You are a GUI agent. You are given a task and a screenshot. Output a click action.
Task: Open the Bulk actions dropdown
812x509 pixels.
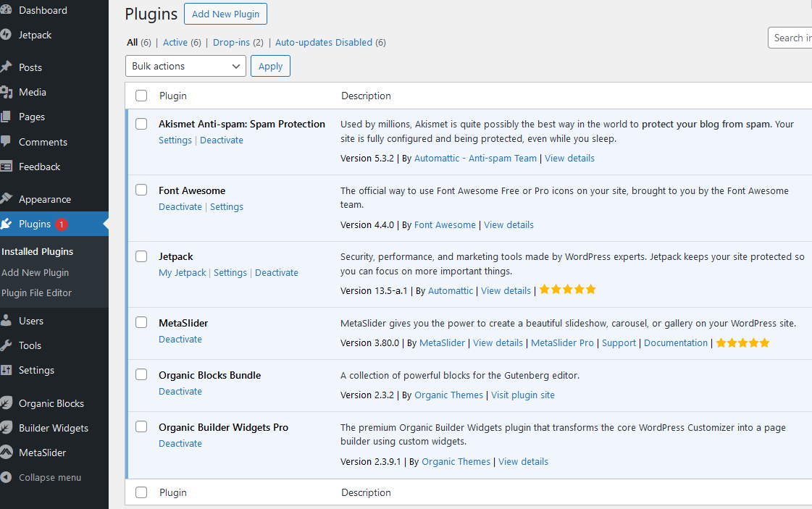coord(185,67)
